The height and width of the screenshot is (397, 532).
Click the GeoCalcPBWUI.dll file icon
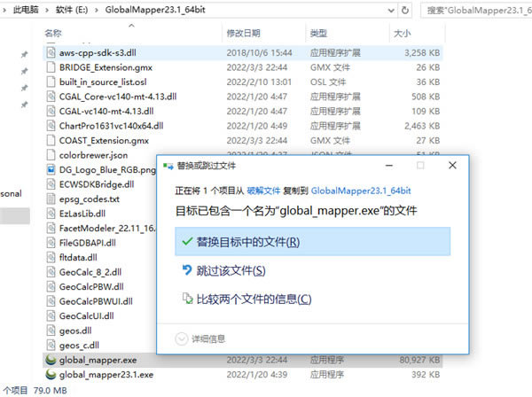click(51, 301)
